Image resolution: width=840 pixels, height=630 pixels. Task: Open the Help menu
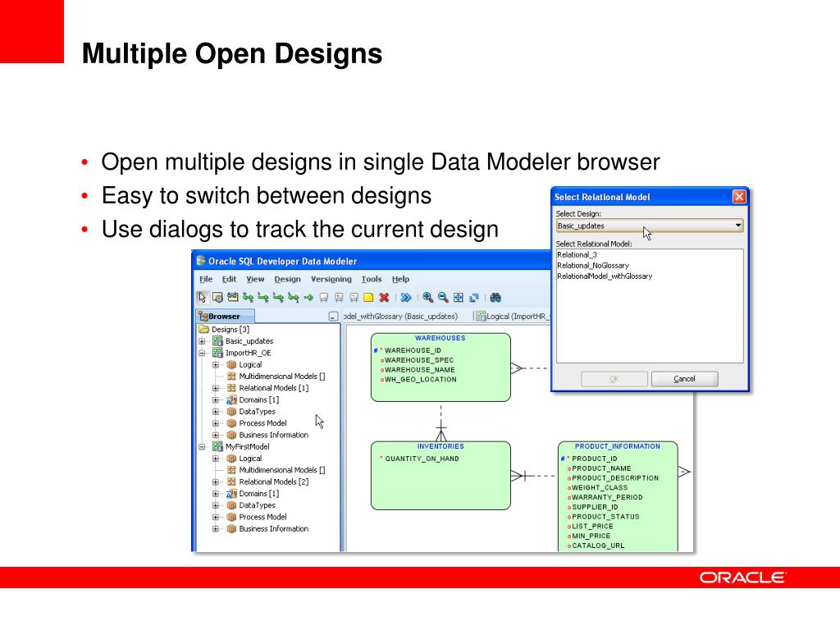(x=400, y=279)
